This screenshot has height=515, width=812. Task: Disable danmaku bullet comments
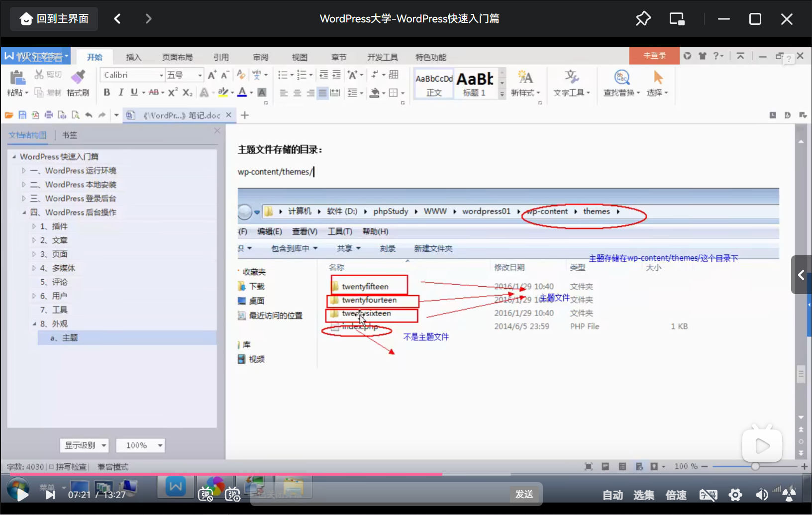coord(205,495)
